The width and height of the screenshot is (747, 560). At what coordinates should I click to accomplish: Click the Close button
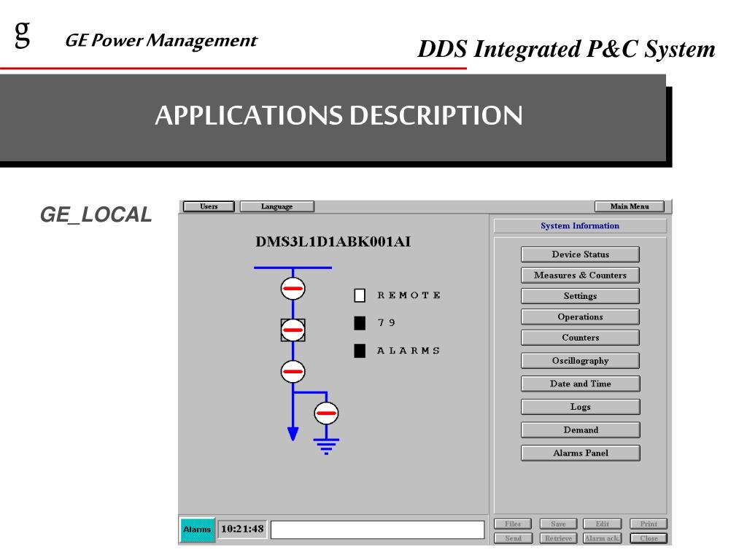(x=649, y=538)
